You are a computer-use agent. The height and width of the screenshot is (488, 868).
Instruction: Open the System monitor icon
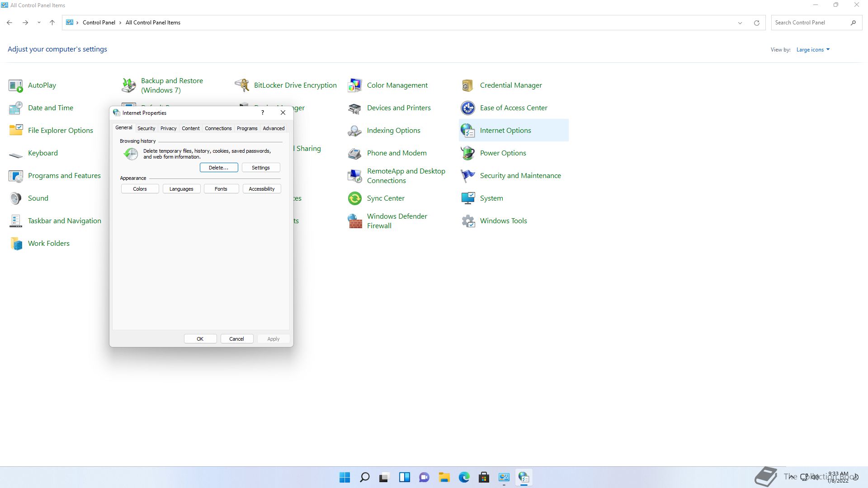468,198
